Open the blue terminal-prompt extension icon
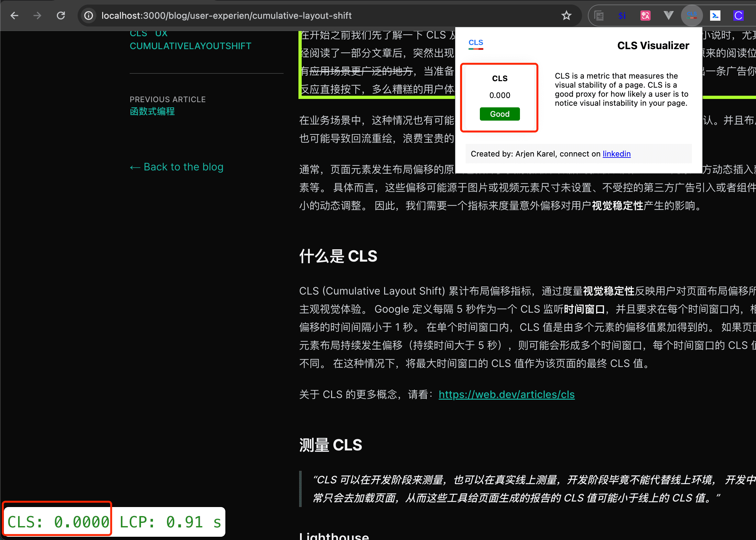The width and height of the screenshot is (756, 540). pyautogui.click(x=715, y=16)
